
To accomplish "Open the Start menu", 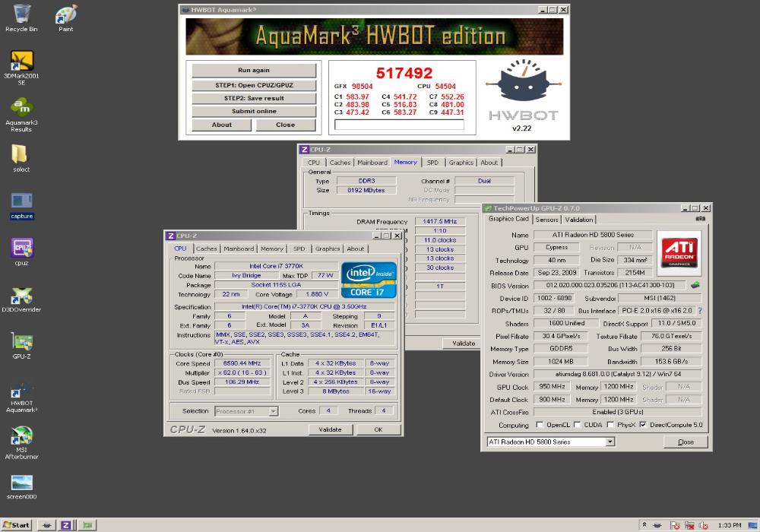I will coord(17,524).
